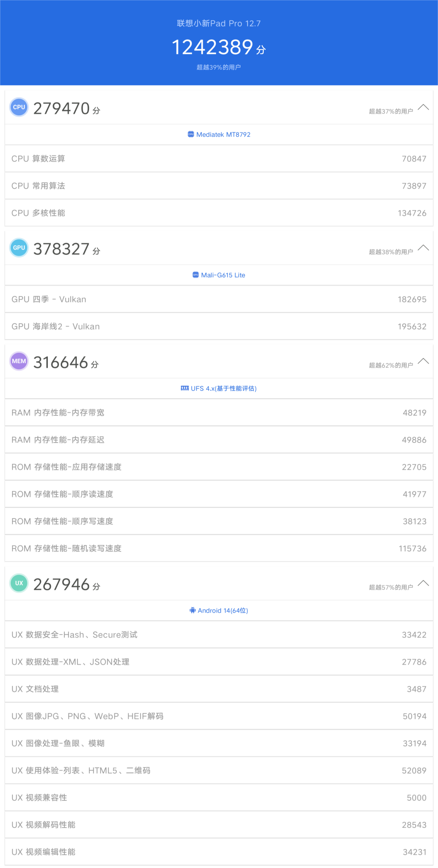This screenshot has height=868, width=438.
Task: Open the Android 14(64位) link
Action: 223,610
